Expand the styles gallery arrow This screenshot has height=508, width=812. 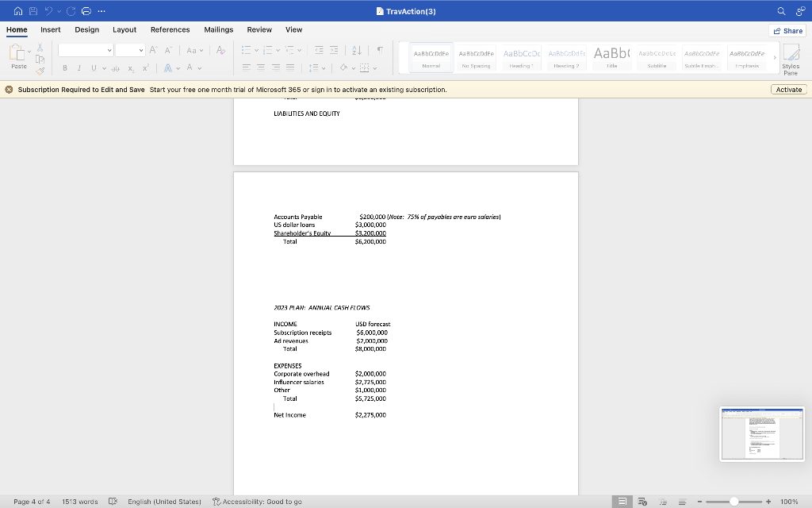pos(775,57)
